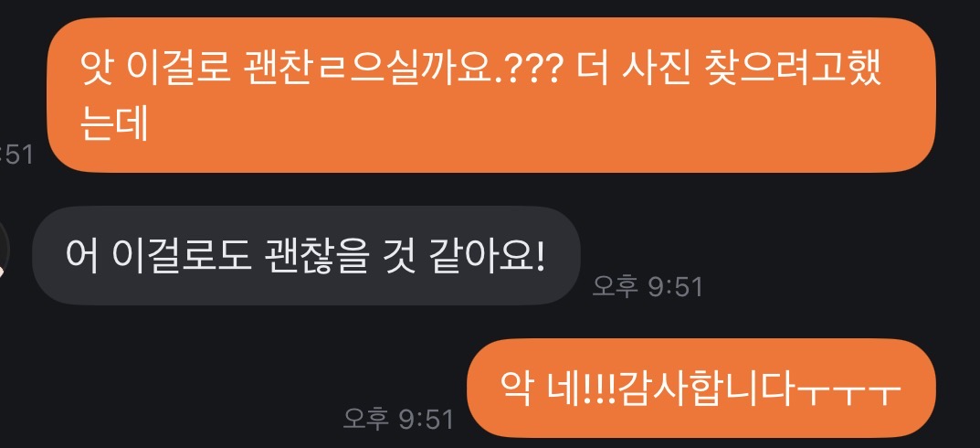Select the orange message about 사진 찾으려고했는데
980x448 pixels.
tap(491, 94)
